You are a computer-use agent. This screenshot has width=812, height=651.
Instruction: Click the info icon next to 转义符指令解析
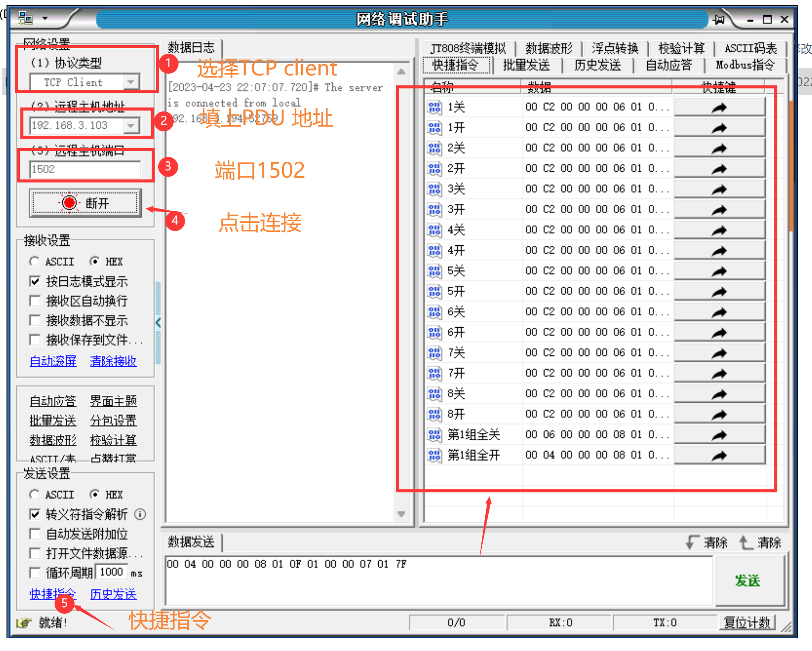140,514
